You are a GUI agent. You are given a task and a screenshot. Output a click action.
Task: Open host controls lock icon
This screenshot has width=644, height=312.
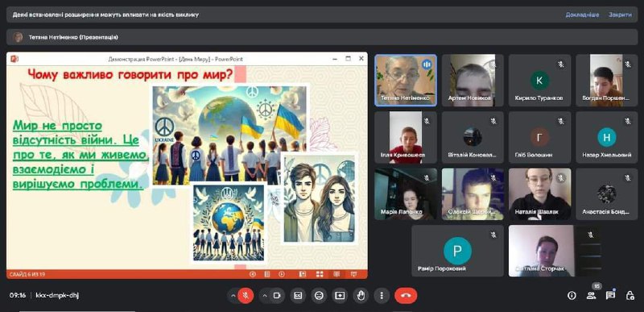point(630,296)
